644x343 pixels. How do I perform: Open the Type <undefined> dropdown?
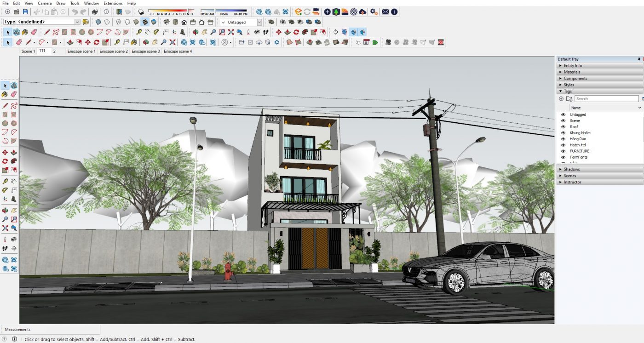pos(77,22)
